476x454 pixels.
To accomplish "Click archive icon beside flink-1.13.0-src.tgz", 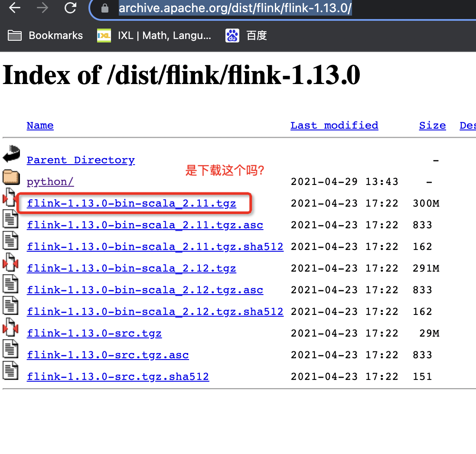I will [x=10, y=327].
